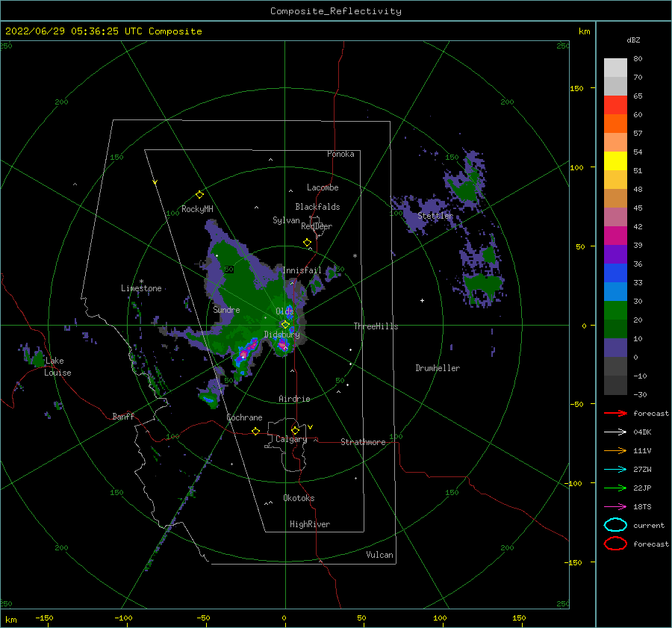Click the light gray swatch between 80 and 70 dBZ

615,68
